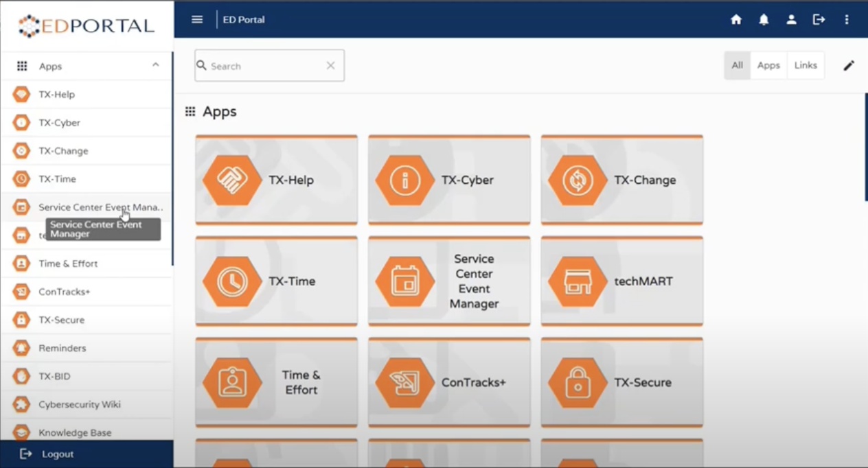
Task: Launch the TX-Change app card
Action: point(622,180)
